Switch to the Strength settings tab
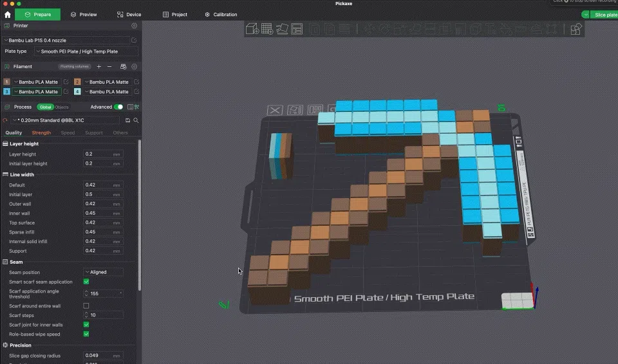This screenshot has width=618, height=364. [x=41, y=132]
